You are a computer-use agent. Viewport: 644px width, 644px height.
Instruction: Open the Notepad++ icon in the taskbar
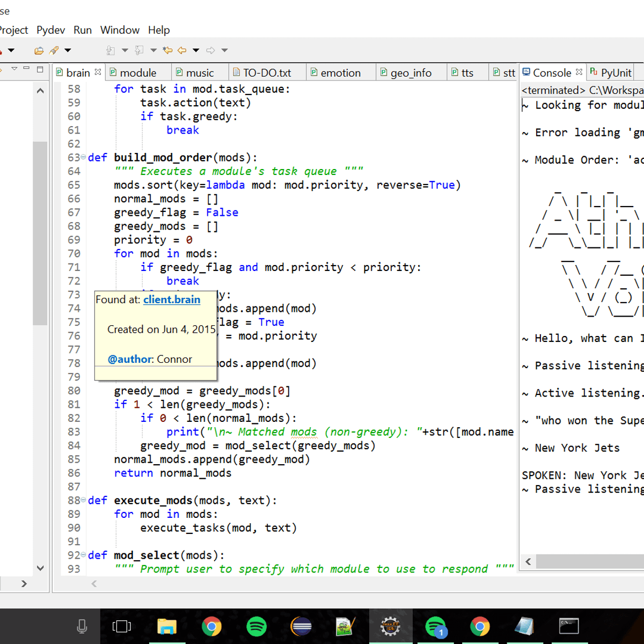pos(346,626)
